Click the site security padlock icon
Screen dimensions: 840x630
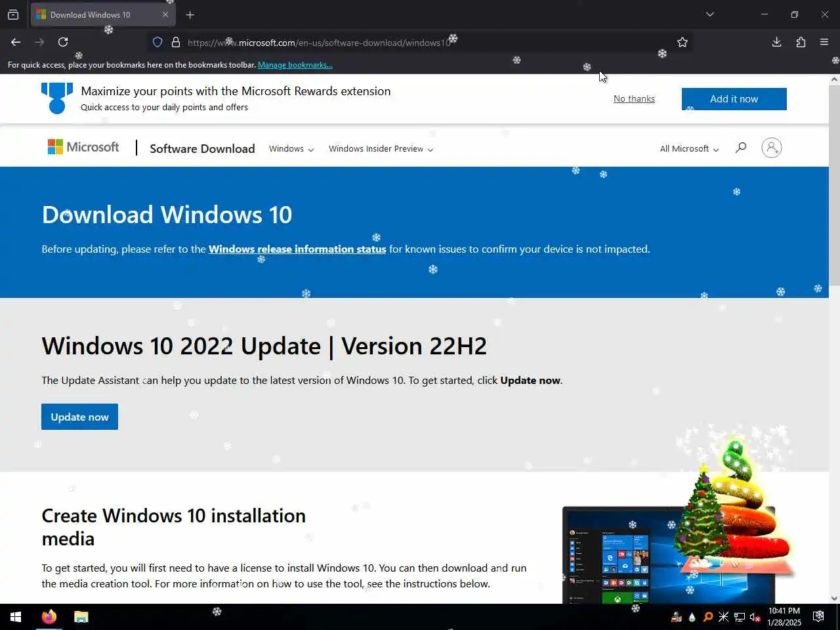[176, 42]
